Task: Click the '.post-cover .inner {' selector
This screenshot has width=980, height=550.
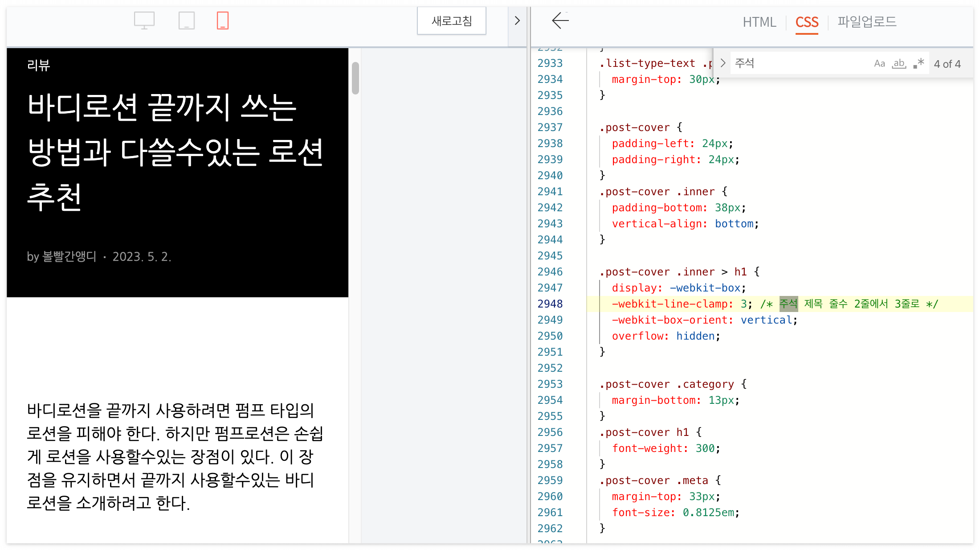Action: (x=663, y=192)
